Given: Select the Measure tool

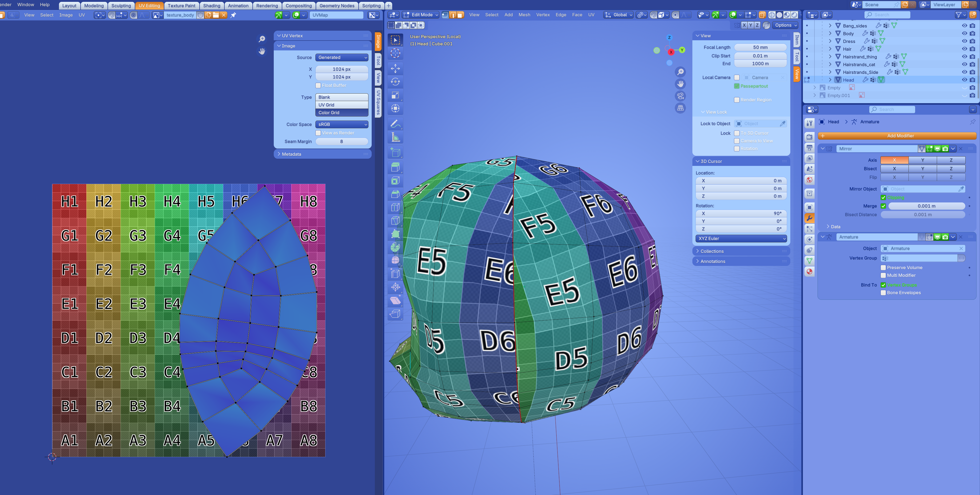Looking at the screenshot, I should pos(395,138).
